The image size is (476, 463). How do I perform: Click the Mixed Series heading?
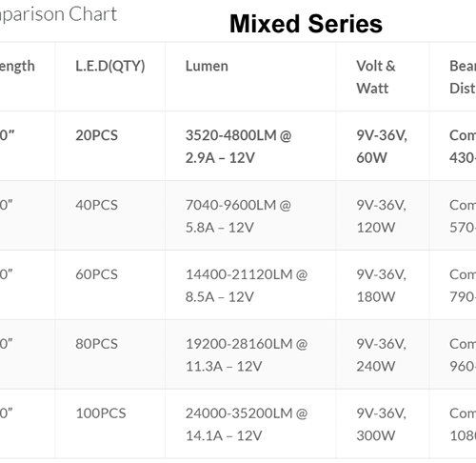pyautogui.click(x=306, y=24)
